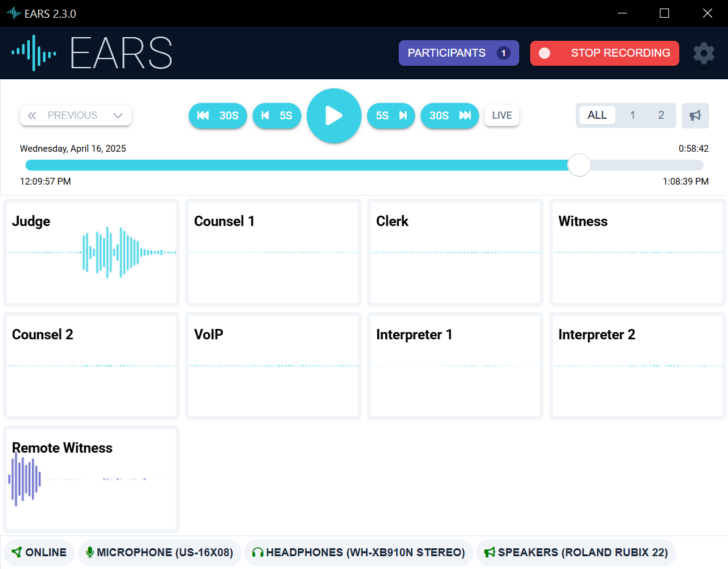The width and height of the screenshot is (728, 569).
Task: Skip back 30 seconds
Action: coord(218,115)
